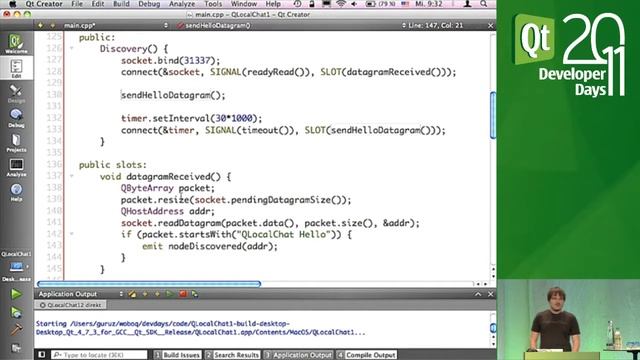
Task: Open the Build Issues pane
Action: [x=178, y=355]
